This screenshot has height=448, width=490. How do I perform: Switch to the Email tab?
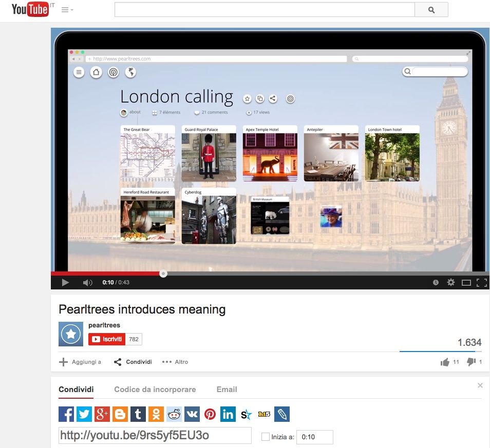(x=227, y=389)
